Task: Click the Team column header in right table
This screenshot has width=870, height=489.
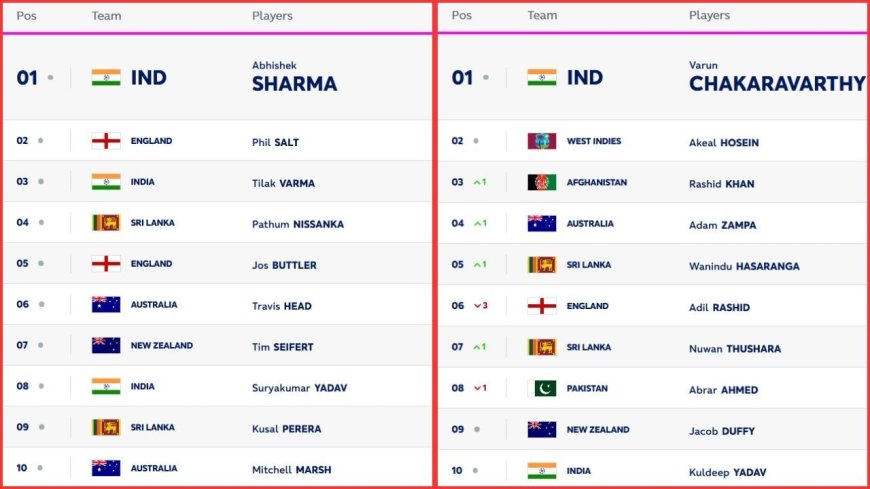Action: pyautogui.click(x=542, y=16)
